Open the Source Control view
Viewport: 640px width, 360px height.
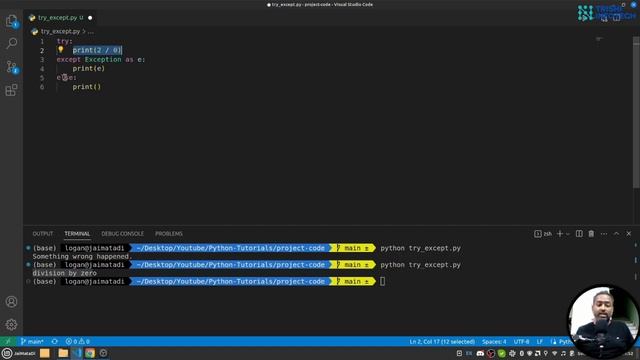click(11, 67)
